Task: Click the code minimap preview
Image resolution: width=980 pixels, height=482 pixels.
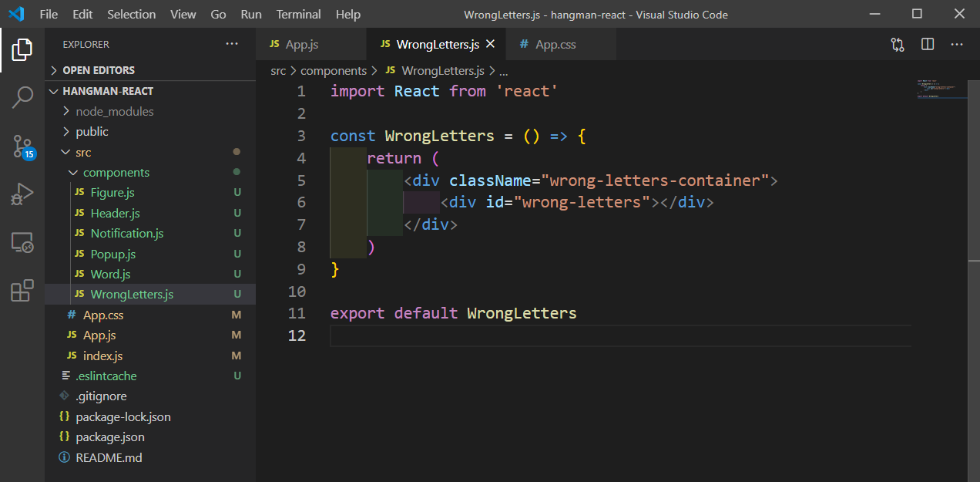Action: [938, 89]
